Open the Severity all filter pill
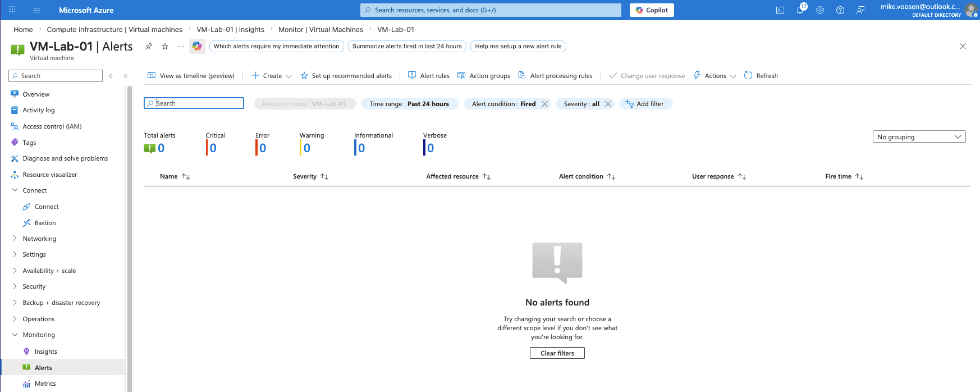Viewport: 980px width, 392px height. click(581, 104)
